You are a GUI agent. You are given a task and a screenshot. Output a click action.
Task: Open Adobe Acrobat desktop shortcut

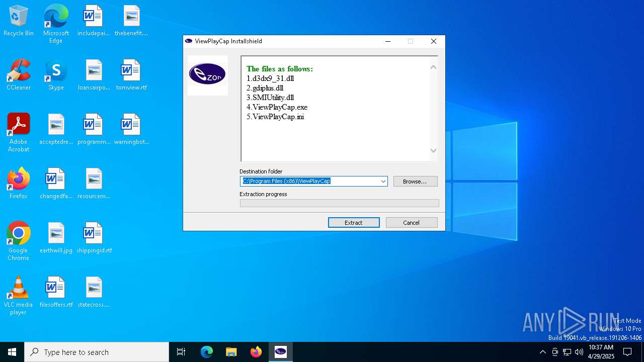[x=19, y=133]
